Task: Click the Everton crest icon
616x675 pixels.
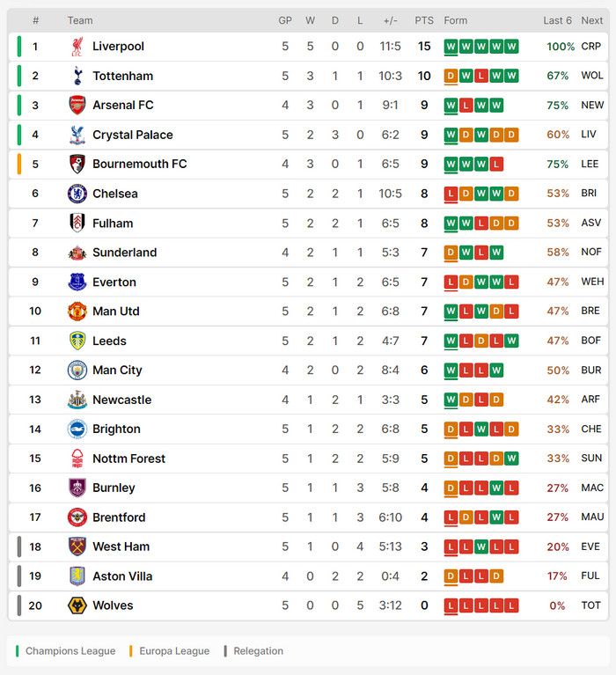Action: pyautogui.click(x=77, y=282)
